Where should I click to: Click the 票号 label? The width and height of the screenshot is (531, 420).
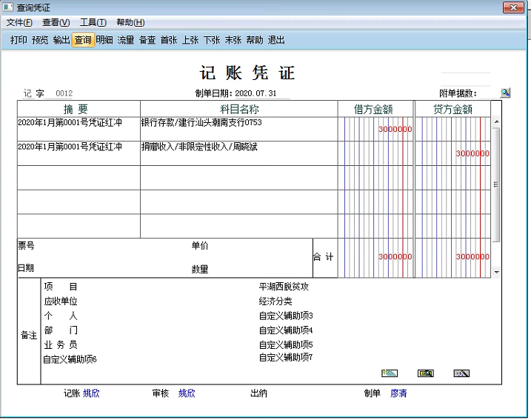26,246
